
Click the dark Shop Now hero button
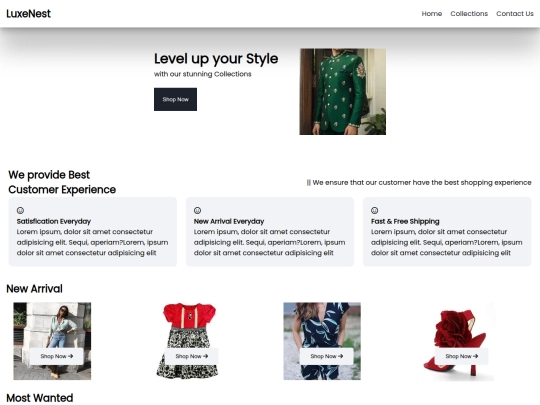click(x=175, y=99)
